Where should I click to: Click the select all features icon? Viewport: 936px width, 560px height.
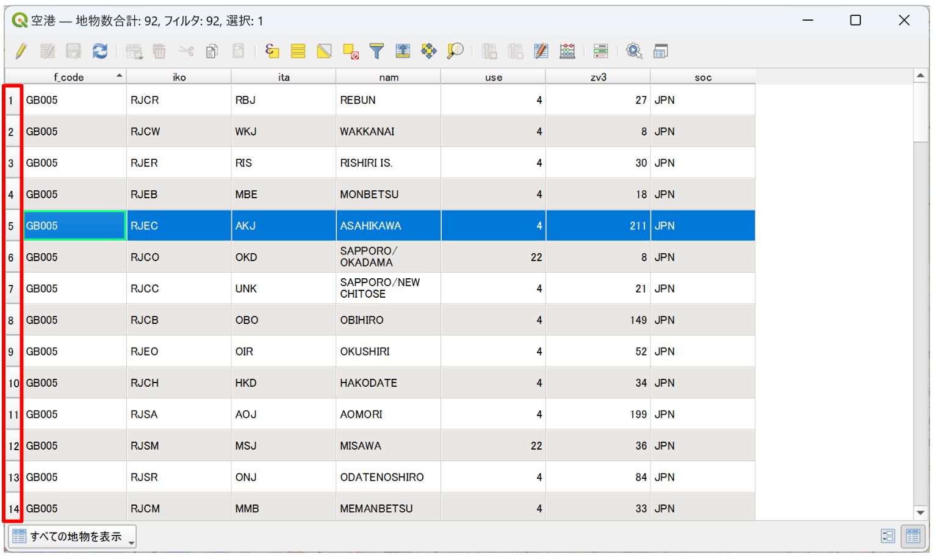pos(298,51)
